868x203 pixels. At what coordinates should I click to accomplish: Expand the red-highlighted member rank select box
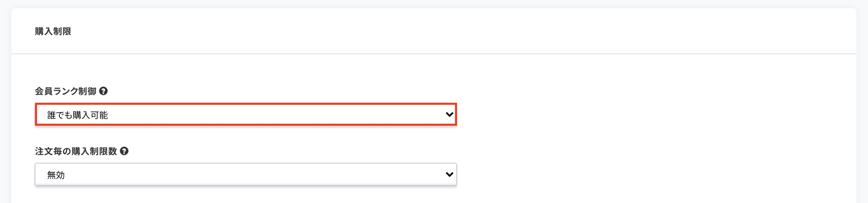[246, 115]
